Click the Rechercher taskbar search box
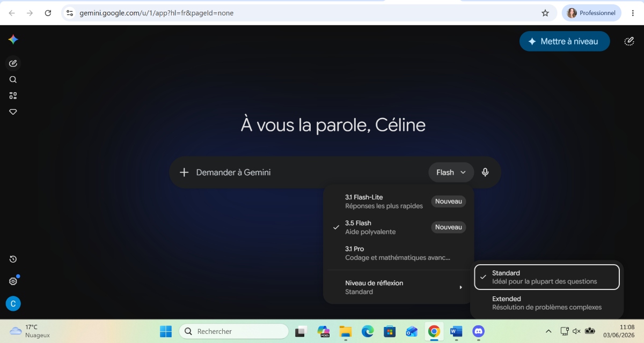 coord(234,331)
